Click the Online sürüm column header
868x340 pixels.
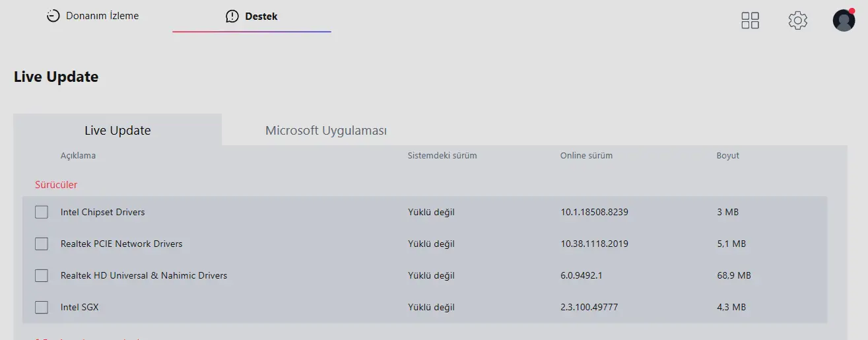pyautogui.click(x=586, y=156)
